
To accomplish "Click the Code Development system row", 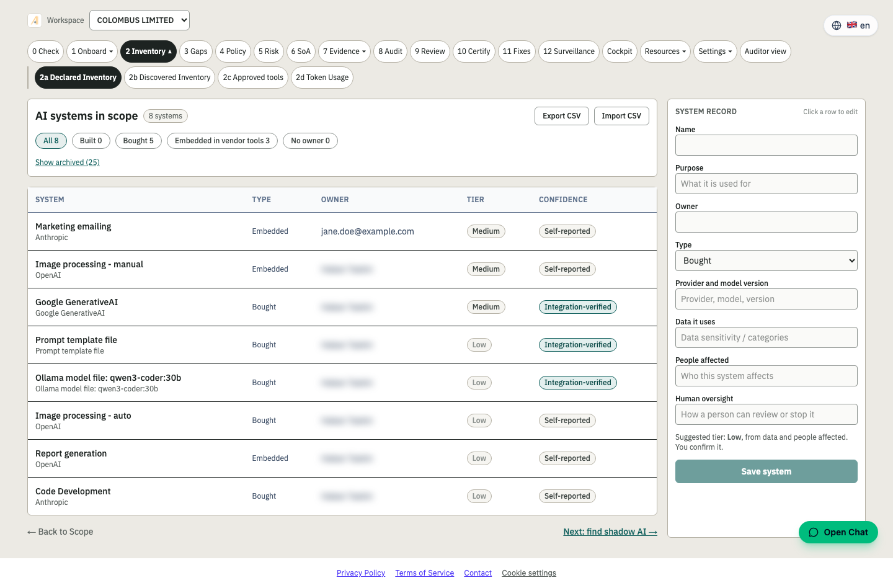I will (x=342, y=496).
